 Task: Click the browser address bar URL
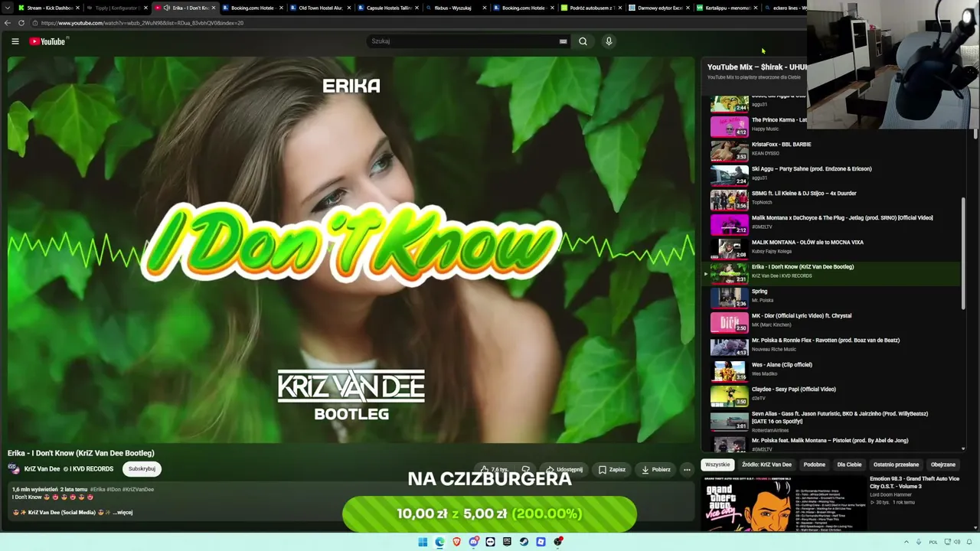[142, 23]
